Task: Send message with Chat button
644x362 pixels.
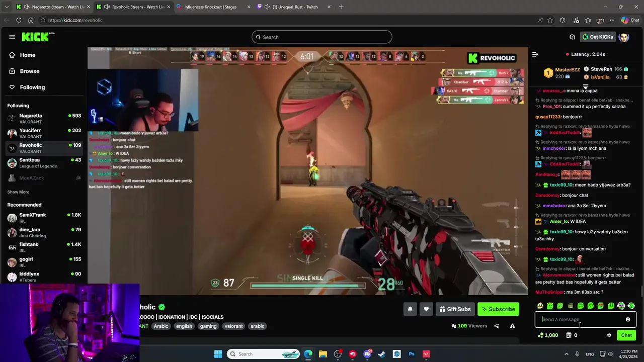Action: click(x=626, y=335)
